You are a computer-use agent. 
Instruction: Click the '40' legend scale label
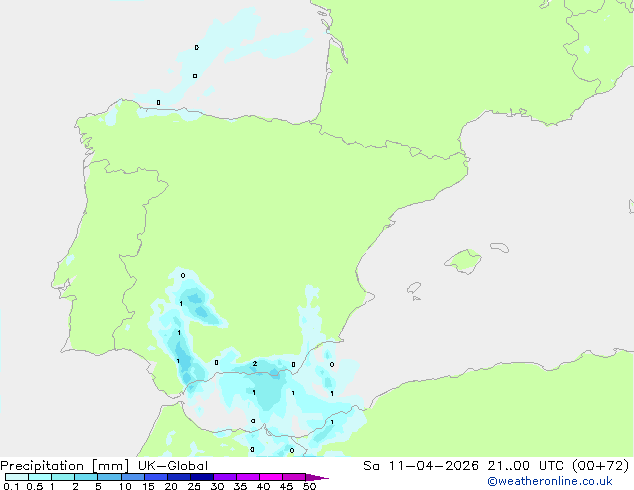click(263, 486)
